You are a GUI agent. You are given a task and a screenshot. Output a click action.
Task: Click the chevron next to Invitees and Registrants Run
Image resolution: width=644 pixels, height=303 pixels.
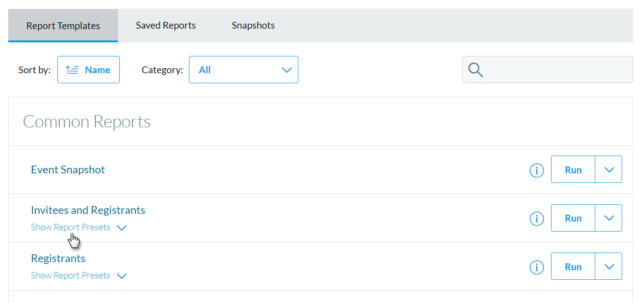click(609, 218)
